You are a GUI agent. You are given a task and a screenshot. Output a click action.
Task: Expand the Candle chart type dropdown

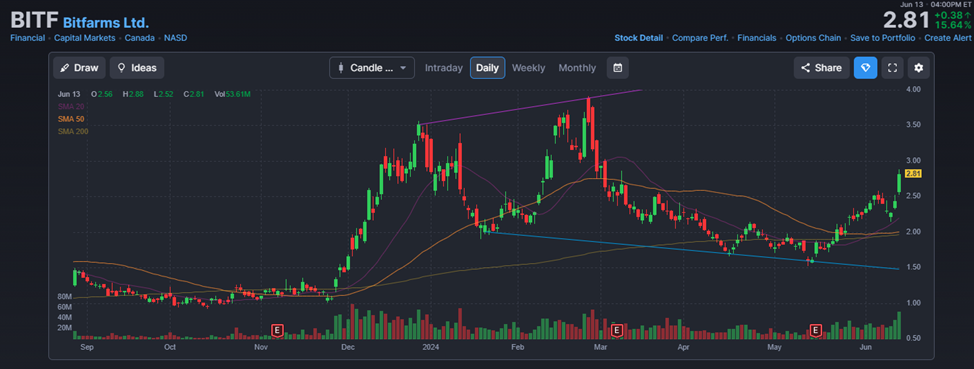(371, 68)
